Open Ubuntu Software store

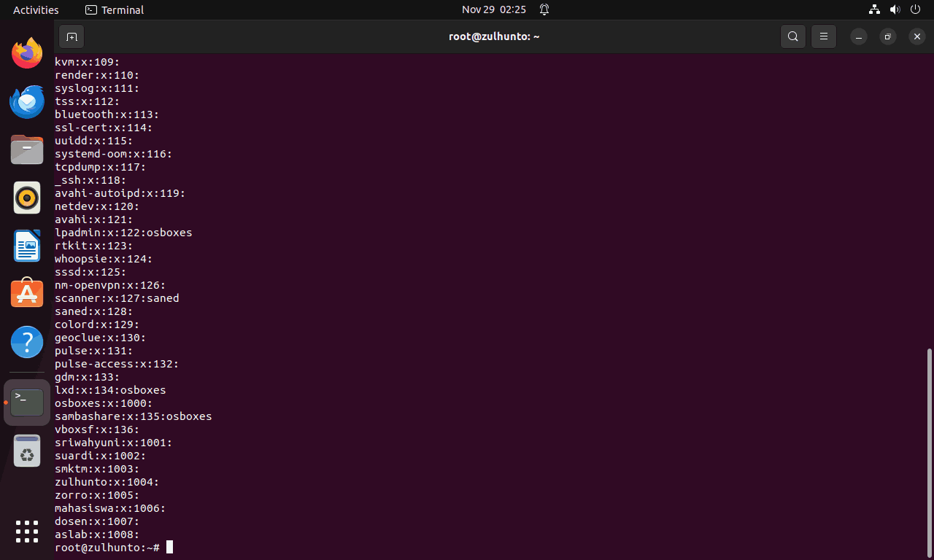tap(27, 294)
